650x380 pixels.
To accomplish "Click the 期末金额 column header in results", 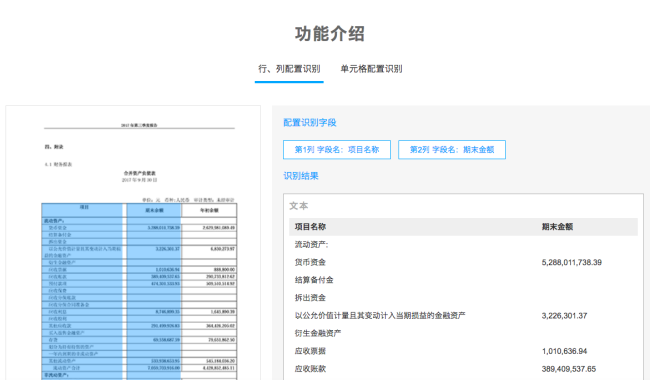I will coord(557,227).
